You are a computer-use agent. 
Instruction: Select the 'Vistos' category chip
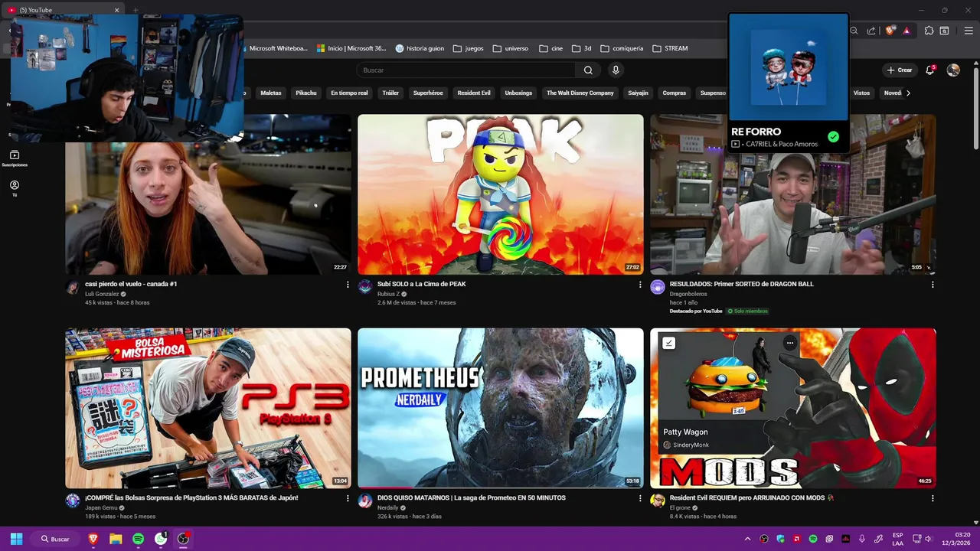pos(862,93)
